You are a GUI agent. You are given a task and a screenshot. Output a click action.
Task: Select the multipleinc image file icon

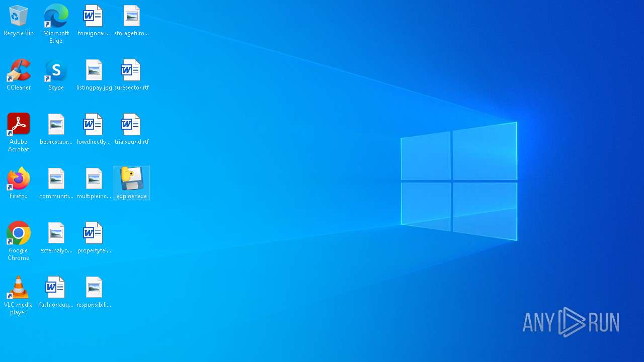click(x=94, y=184)
